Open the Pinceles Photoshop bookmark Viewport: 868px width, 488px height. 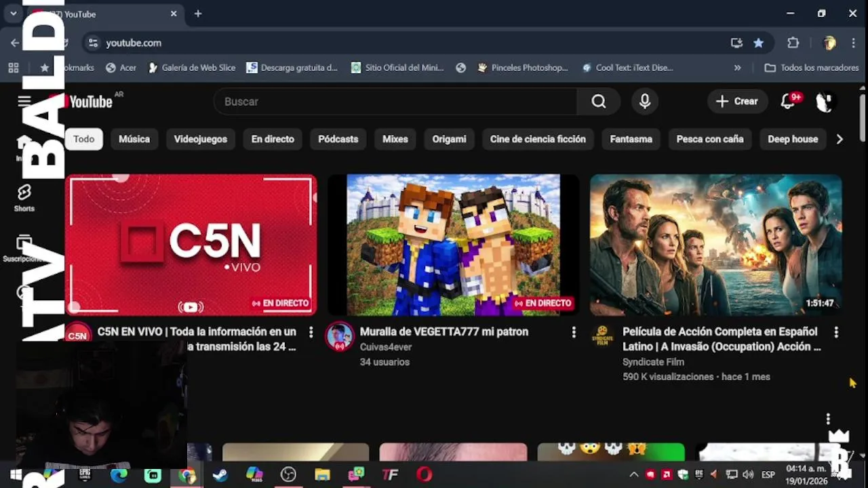523,68
